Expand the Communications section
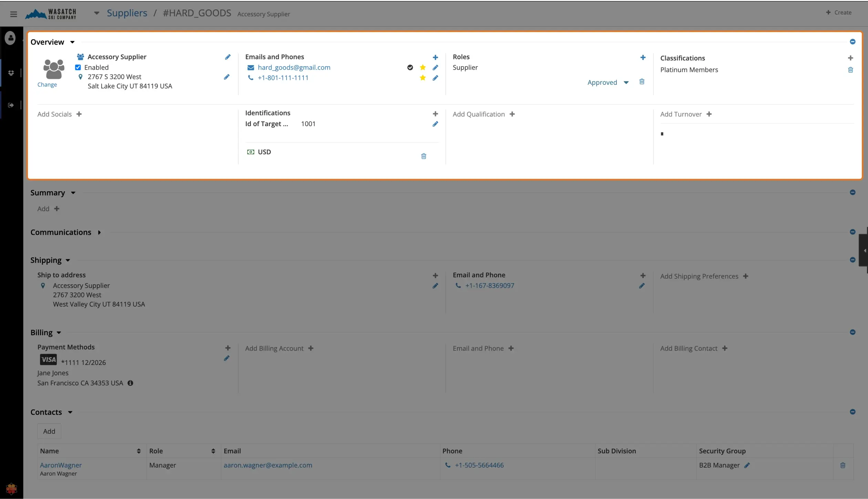Image resolution: width=868 pixels, height=499 pixels. [99, 233]
